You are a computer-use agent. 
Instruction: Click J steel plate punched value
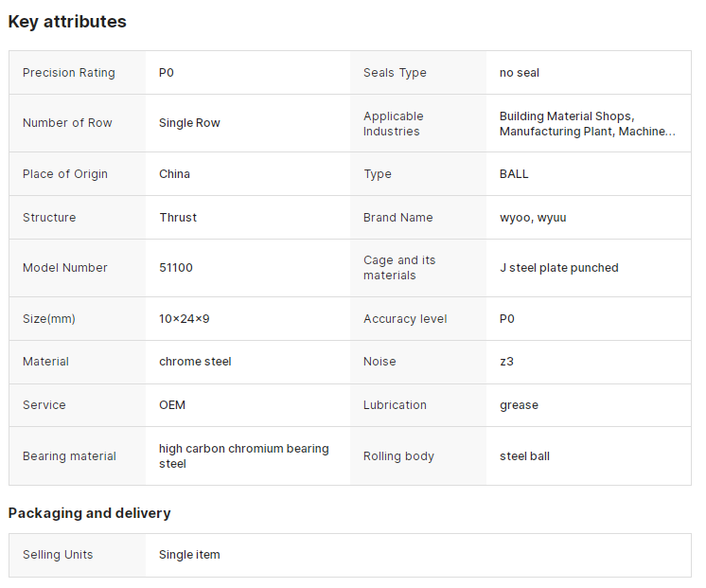point(558,268)
